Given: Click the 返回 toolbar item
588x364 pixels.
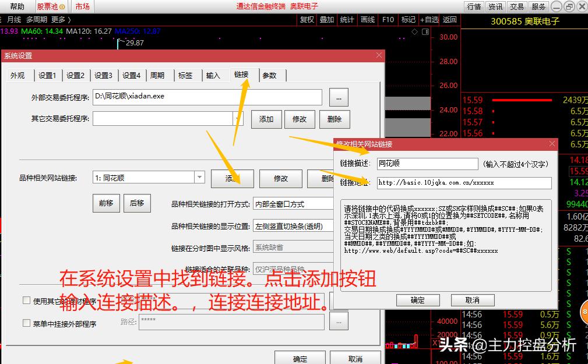Looking at the screenshot, I should (450, 19).
